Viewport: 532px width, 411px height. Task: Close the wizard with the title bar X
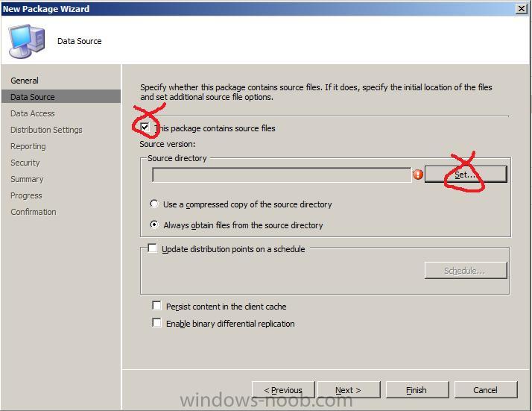(x=521, y=8)
